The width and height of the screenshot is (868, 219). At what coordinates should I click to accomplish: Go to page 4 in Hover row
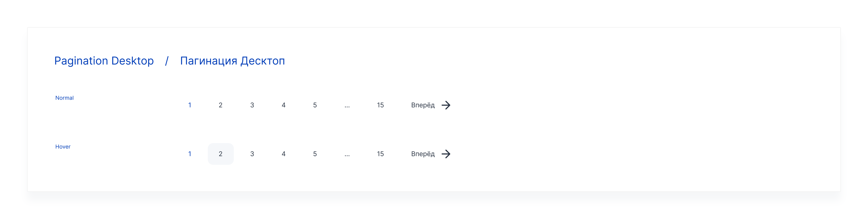coord(284,154)
